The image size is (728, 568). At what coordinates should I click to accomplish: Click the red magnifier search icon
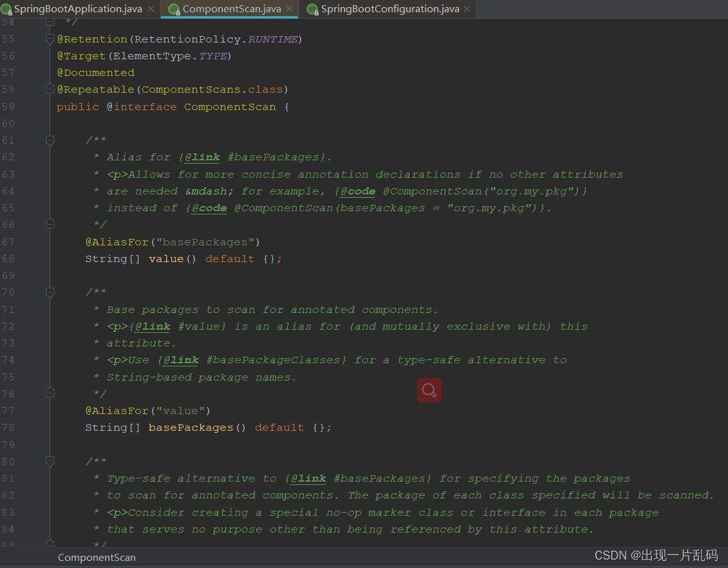(x=429, y=390)
